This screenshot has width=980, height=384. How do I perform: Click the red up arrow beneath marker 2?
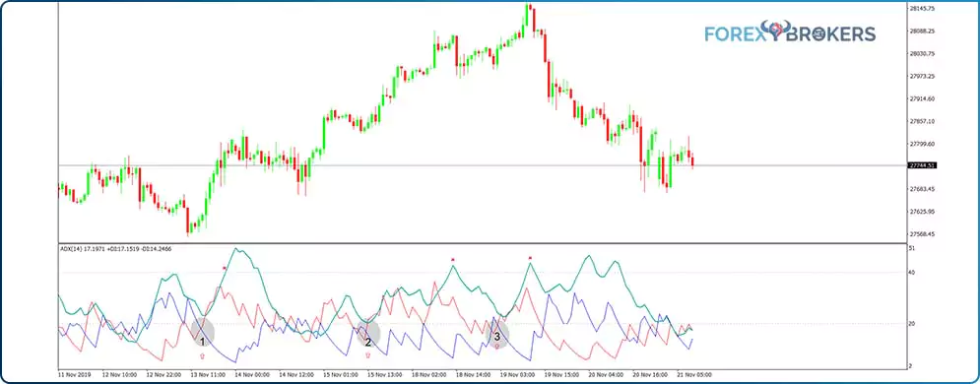[367, 355]
